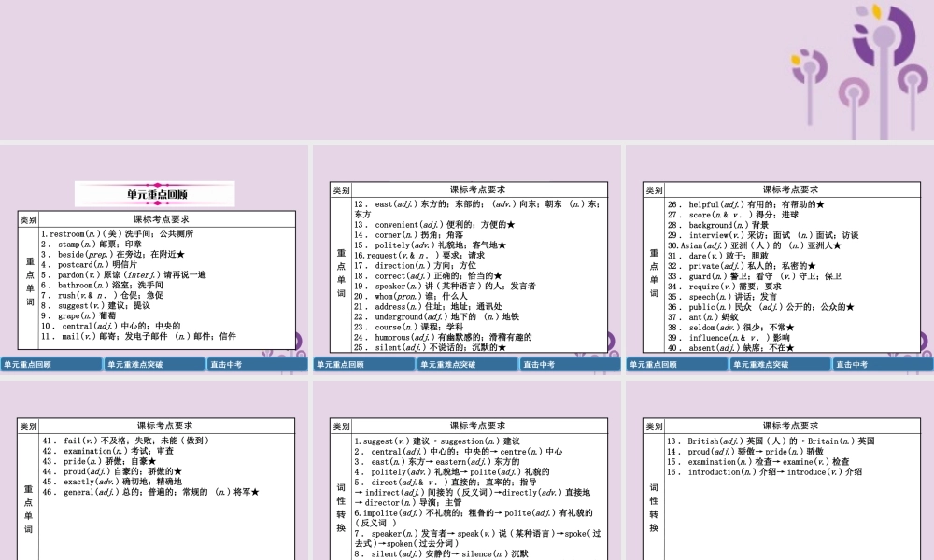The image size is (934, 560).
Task: Select the row '1.restroom(n.)(美)洗手间'
Action: [118, 234]
